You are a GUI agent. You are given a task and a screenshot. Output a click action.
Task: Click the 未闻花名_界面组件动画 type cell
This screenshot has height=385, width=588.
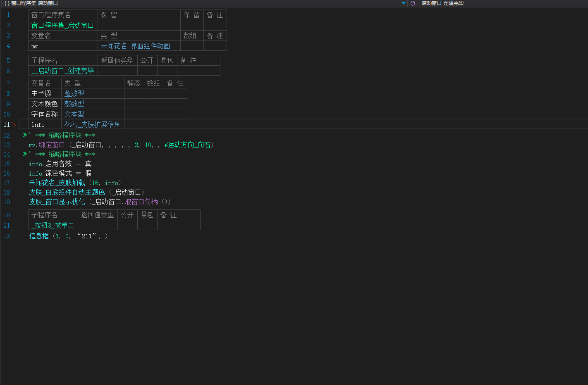point(139,46)
